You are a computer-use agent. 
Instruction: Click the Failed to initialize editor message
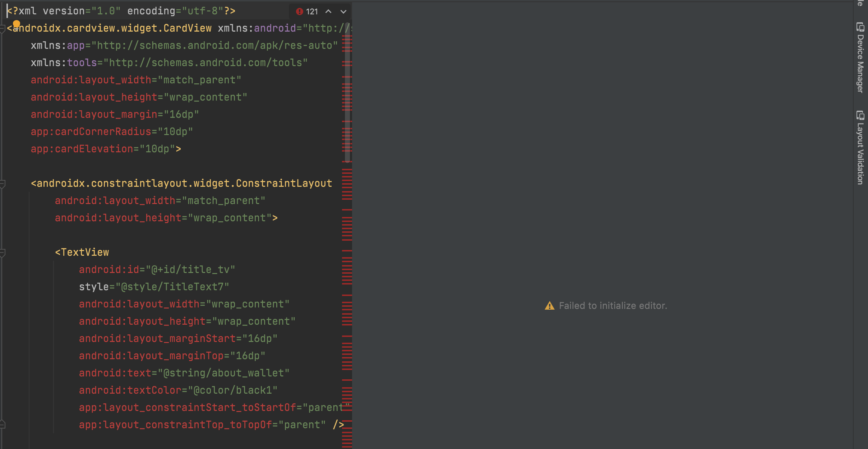click(x=613, y=306)
